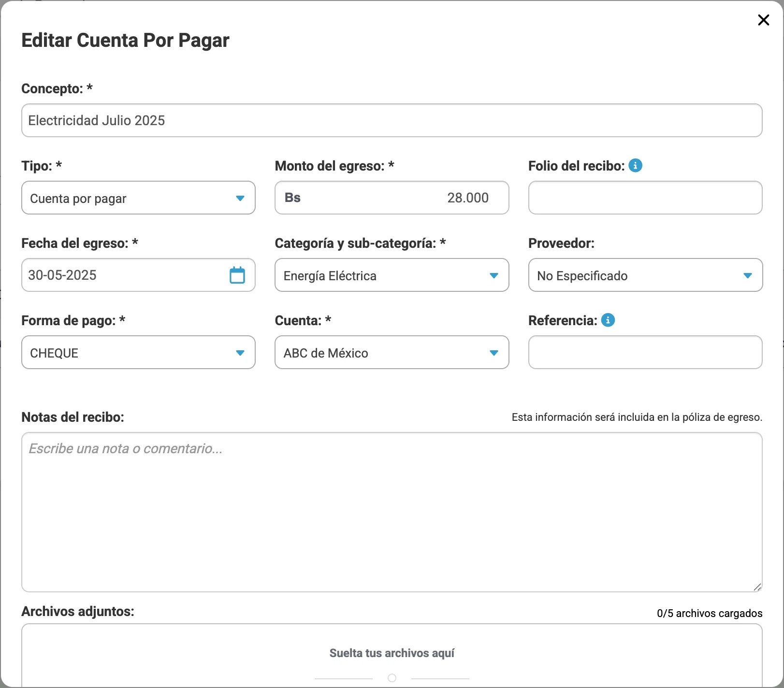
Task: Expand the Categoría y sub-categoría dropdown
Action: pos(392,275)
